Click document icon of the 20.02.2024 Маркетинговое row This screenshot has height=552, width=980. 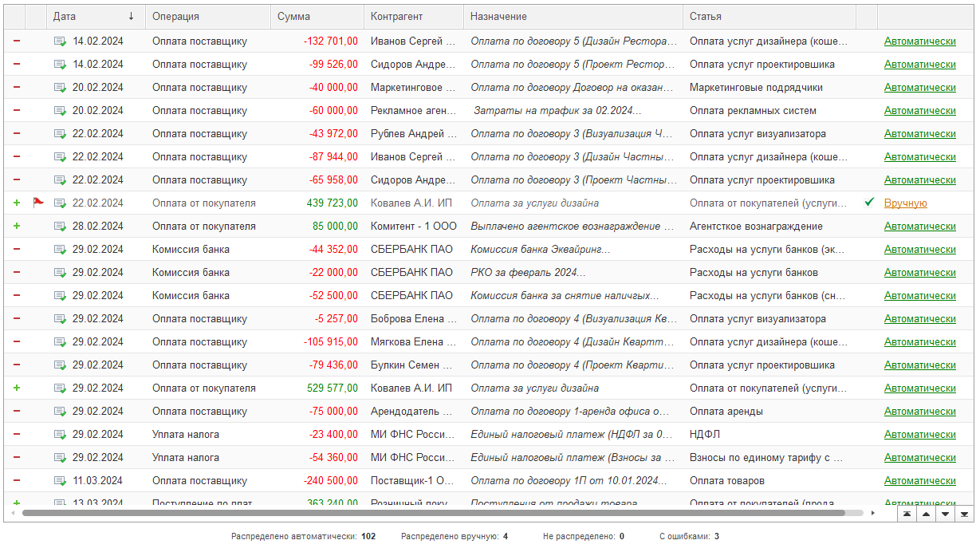click(60, 87)
